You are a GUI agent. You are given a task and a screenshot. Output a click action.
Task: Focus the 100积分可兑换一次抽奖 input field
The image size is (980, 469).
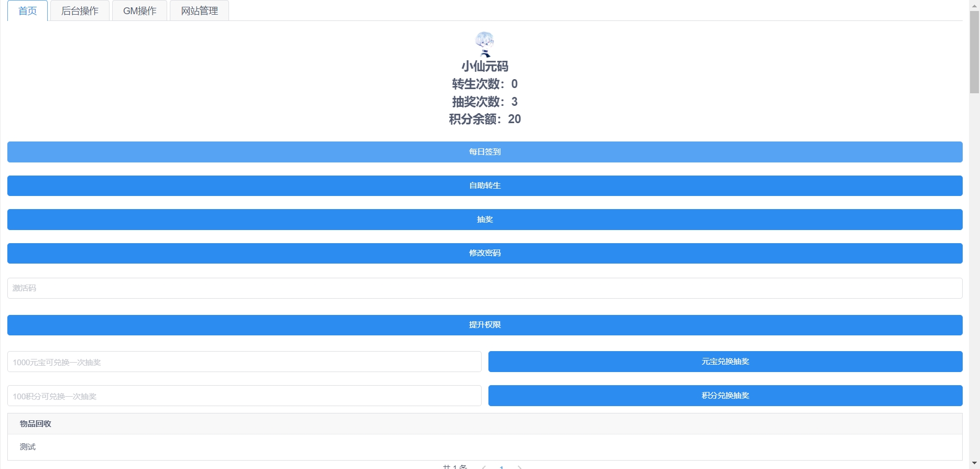pos(244,396)
